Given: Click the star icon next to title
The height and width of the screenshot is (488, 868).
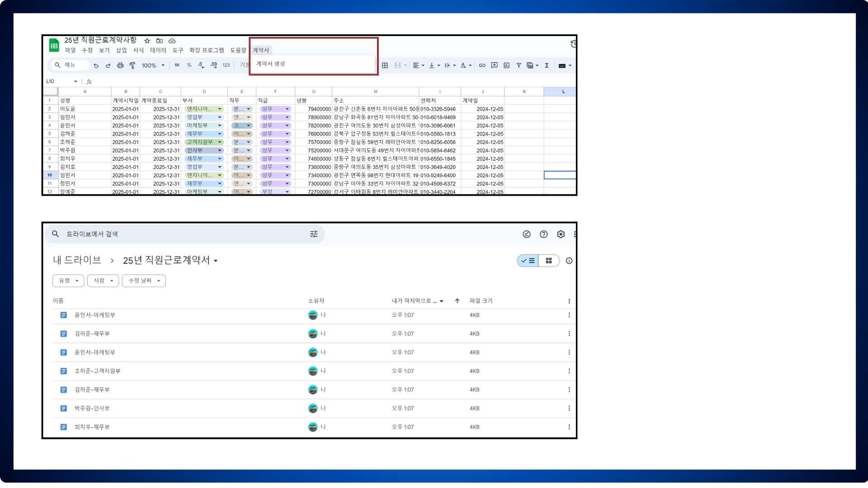Looking at the screenshot, I should click(147, 41).
